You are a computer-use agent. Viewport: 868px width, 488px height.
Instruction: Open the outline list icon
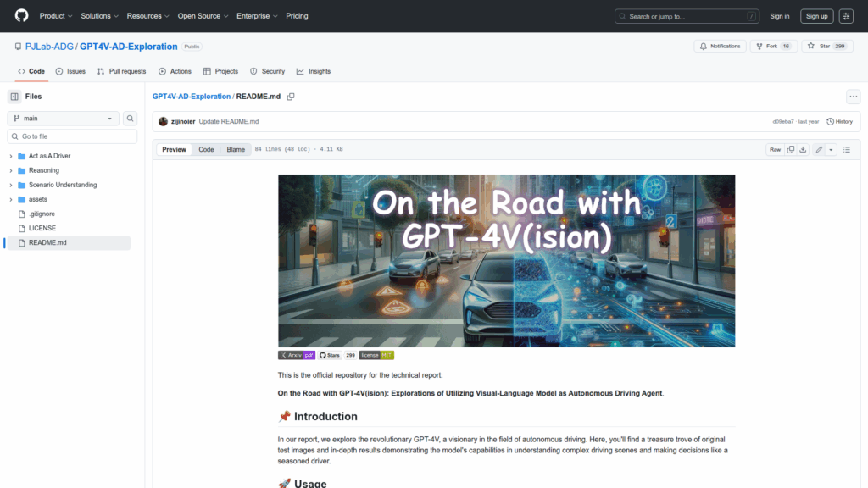click(x=846, y=149)
